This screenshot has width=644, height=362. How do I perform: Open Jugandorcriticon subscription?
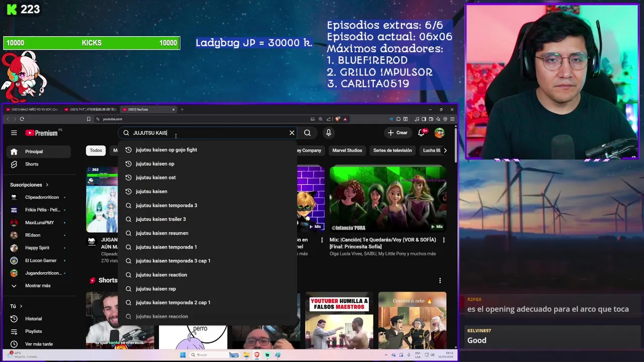[39, 273]
